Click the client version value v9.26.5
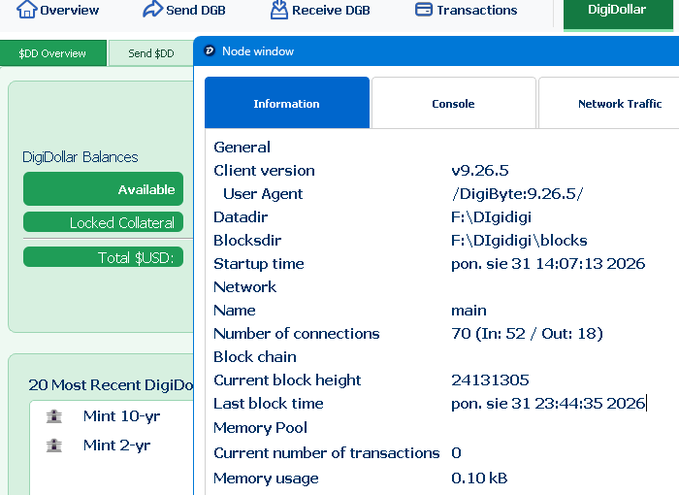 click(480, 171)
